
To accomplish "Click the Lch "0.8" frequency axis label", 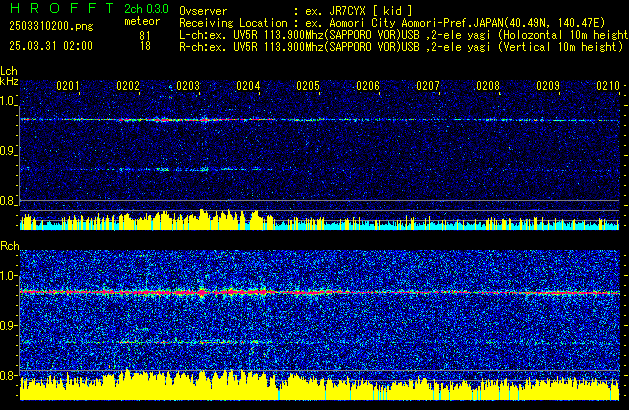I will tap(7, 201).
